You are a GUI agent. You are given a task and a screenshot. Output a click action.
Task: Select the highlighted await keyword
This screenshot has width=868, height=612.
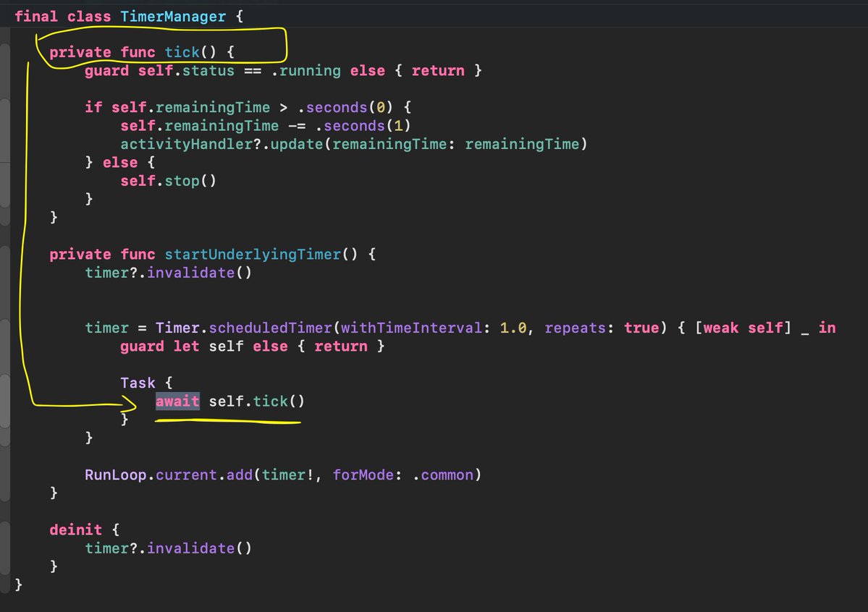coord(177,401)
